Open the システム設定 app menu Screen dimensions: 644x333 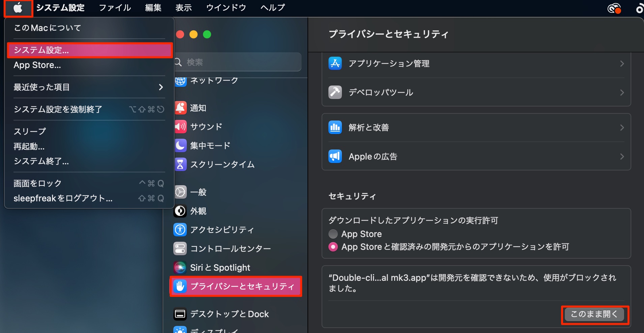tap(60, 8)
